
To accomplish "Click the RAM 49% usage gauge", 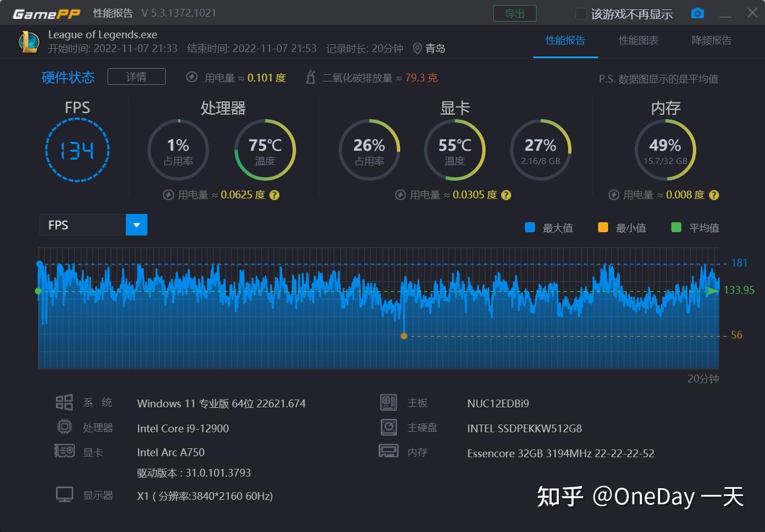I will click(665, 150).
